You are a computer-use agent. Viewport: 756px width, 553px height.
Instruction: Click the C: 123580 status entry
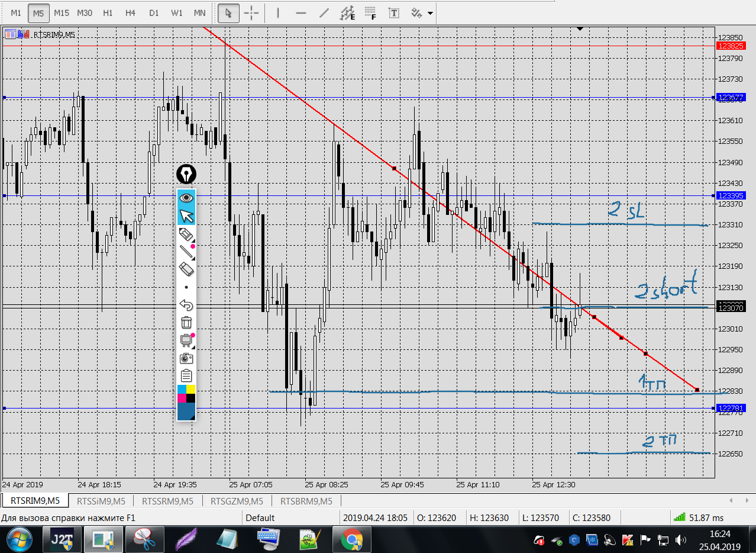point(591,518)
